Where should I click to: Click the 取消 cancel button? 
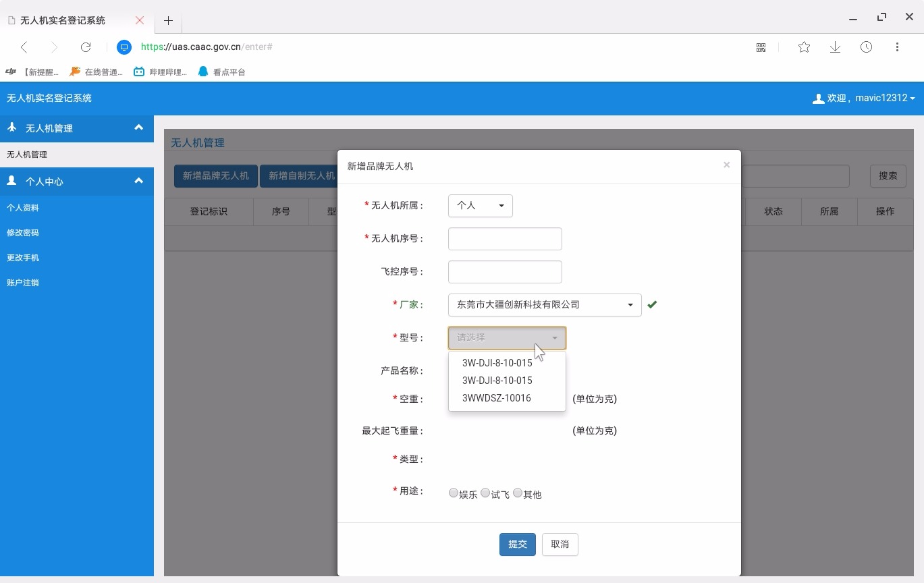tap(560, 545)
